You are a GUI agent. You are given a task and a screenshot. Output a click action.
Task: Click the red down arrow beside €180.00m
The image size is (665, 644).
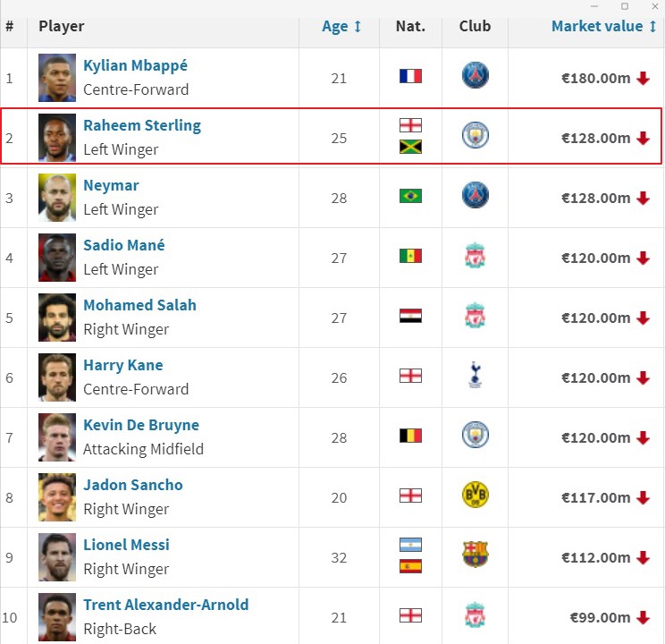pos(643,79)
